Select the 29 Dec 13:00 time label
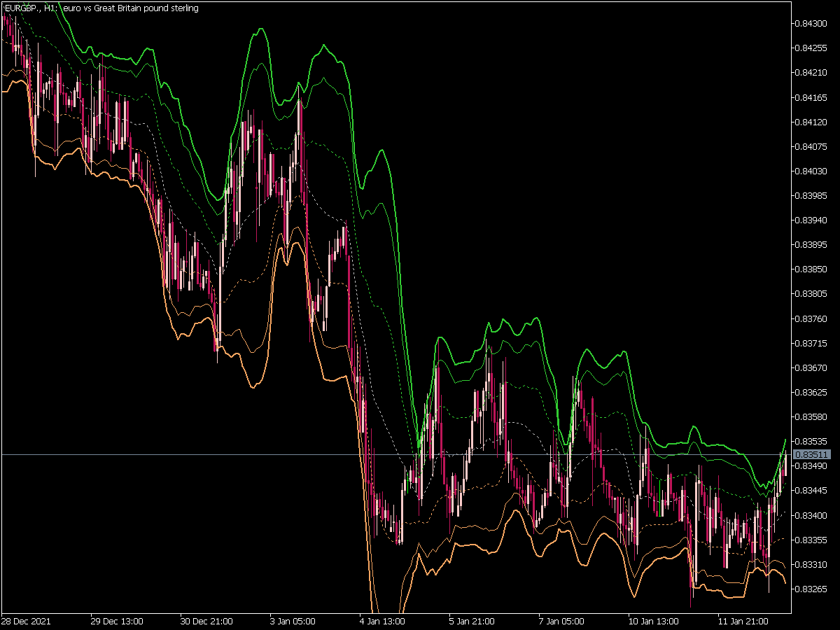Image resolution: width=840 pixels, height=630 pixels. 116,621
